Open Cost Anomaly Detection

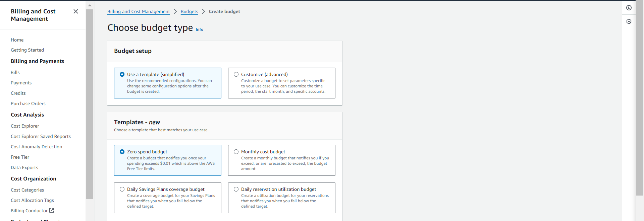36,147
